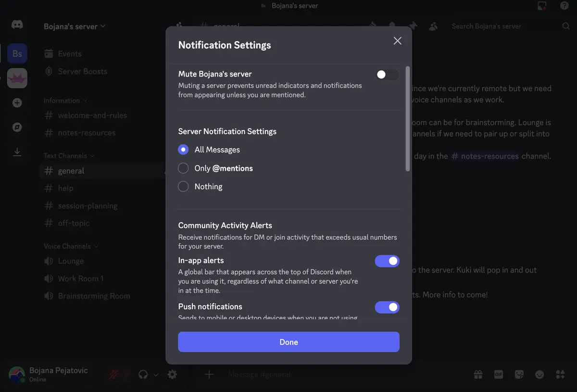
Task: Open the Bojana's server dropdown menu
Action: (75, 26)
